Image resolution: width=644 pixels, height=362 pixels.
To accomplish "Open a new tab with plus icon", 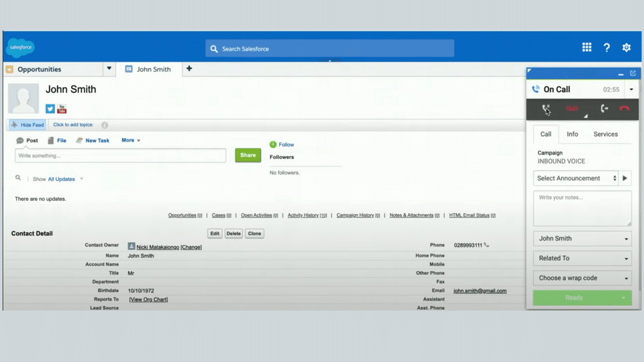I will 189,69.
